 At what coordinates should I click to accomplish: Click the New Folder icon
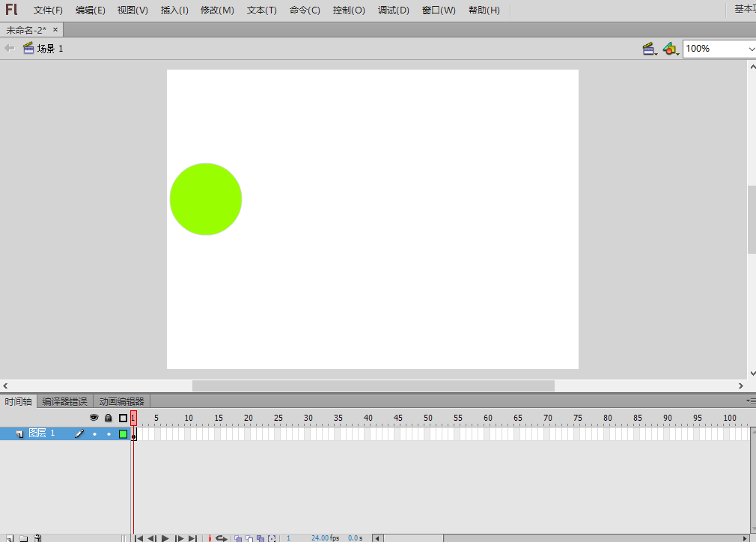(24, 538)
